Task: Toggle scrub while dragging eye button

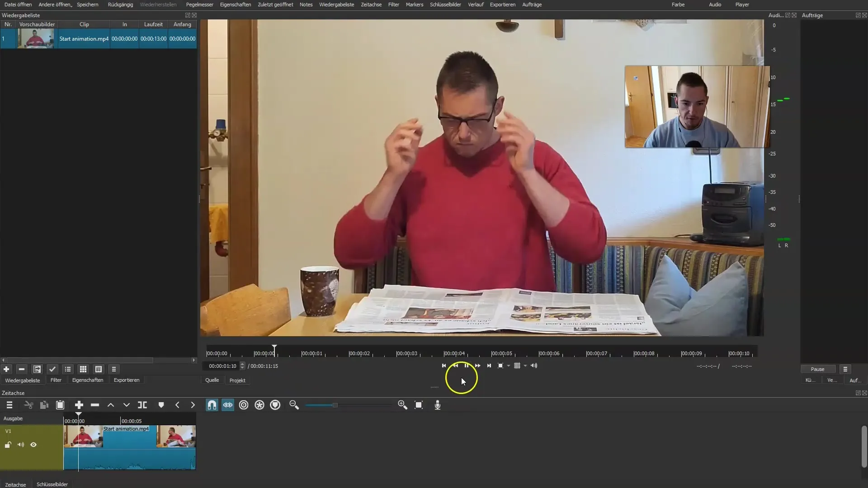Action: click(228, 405)
